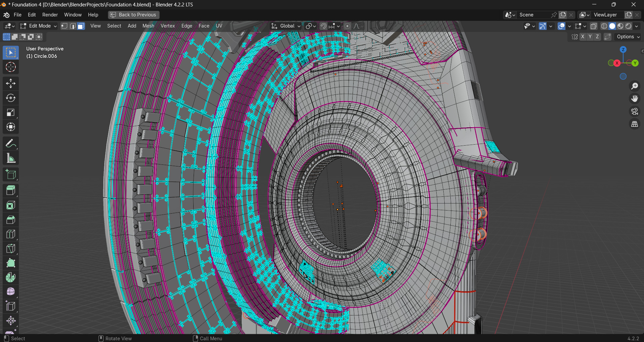The height and width of the screenshot is (342, 644).
Task: Select the Extrude Region tool
Action: click(11, 191)
